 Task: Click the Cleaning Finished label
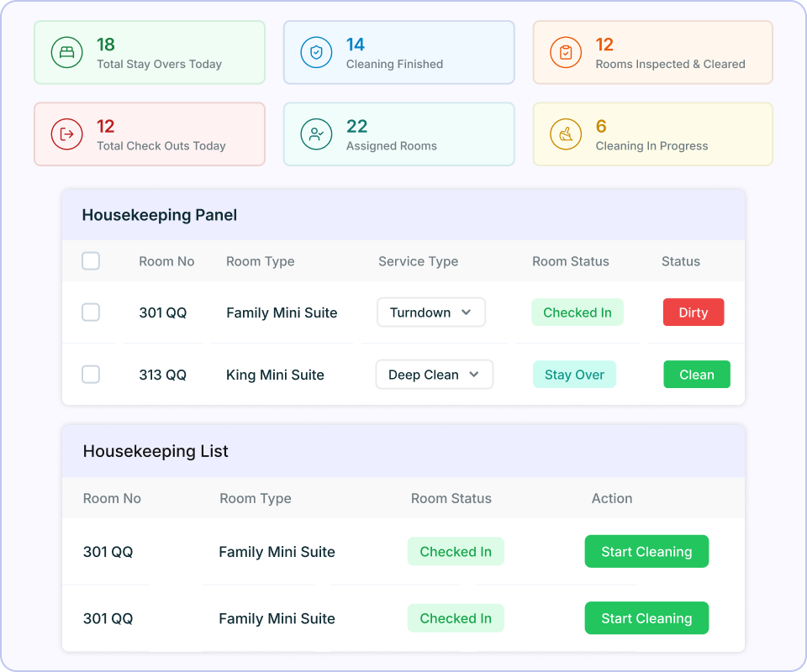pos(395,65)
